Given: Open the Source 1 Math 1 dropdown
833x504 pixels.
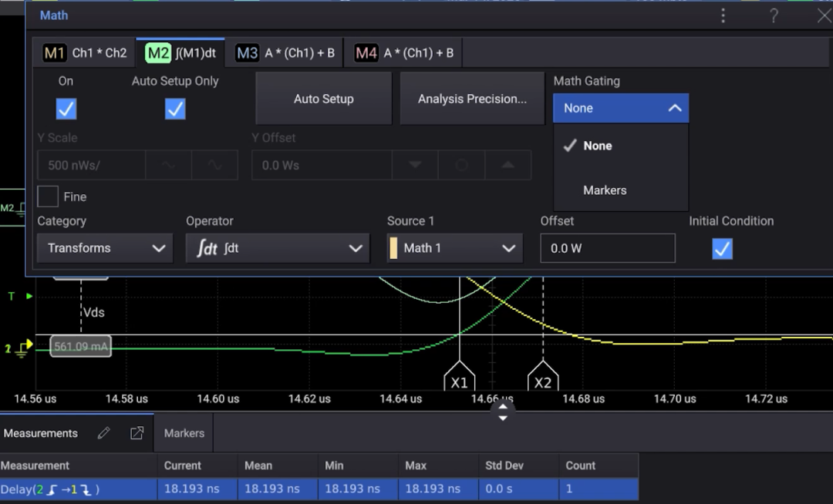Looking at the screenshot, I should pyautogui.click(x=455, y=247).
